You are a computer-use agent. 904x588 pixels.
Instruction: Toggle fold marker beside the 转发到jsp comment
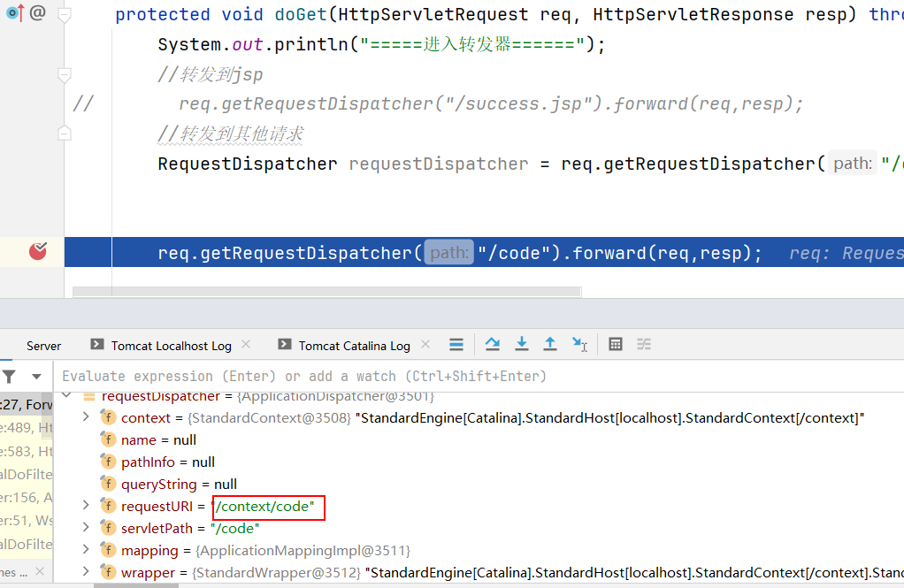pyautogui.click(x=64, y=75)
